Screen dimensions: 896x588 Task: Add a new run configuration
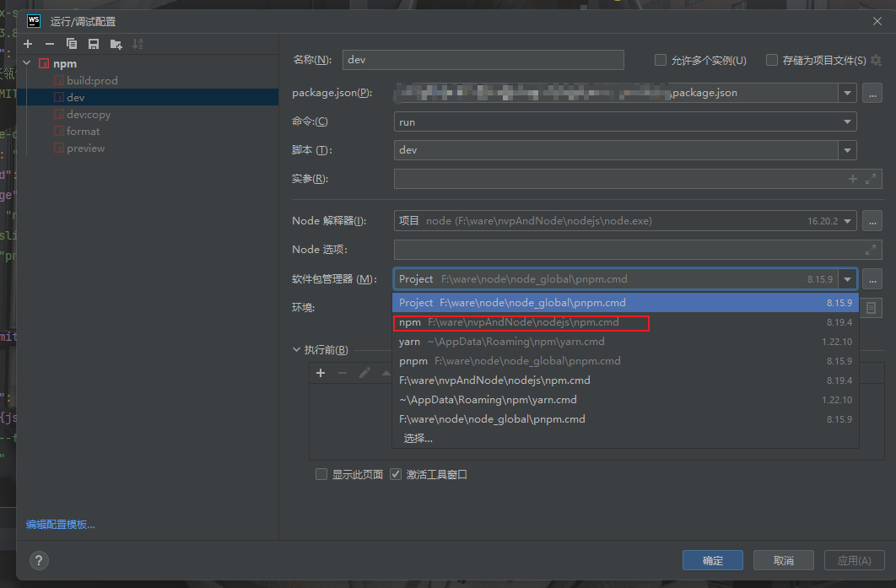pos(27,43)
